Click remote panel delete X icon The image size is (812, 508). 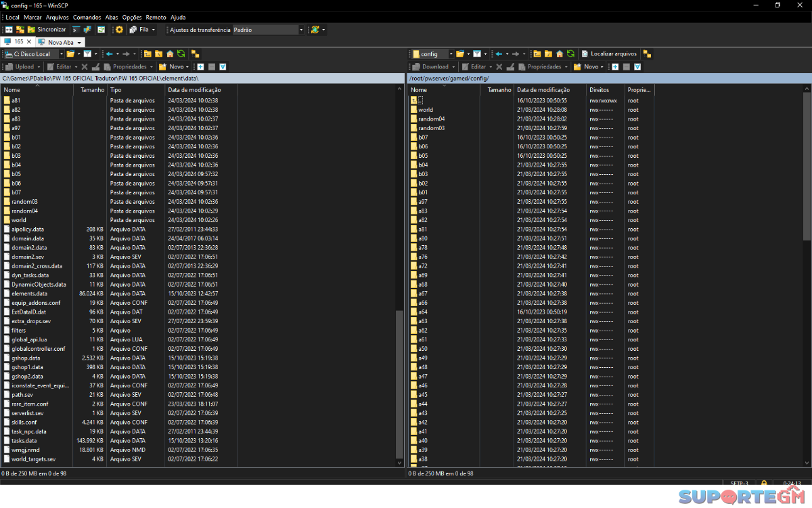click(x=499, y=67)
